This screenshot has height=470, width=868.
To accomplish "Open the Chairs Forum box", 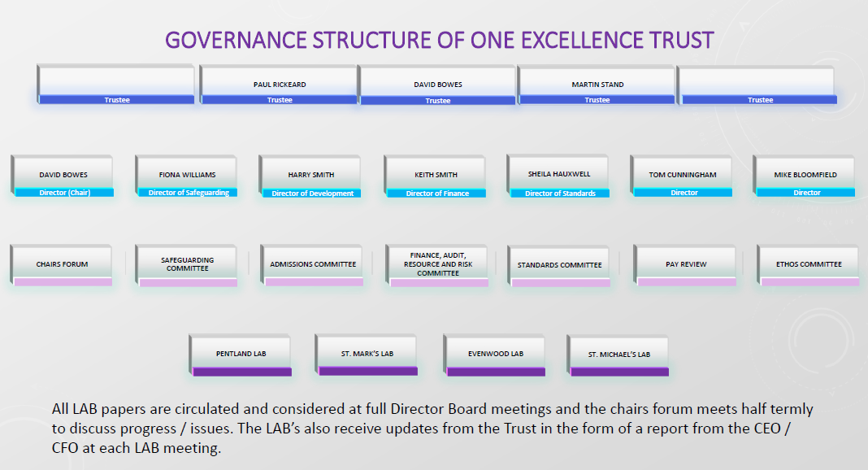I will [61, 264].
